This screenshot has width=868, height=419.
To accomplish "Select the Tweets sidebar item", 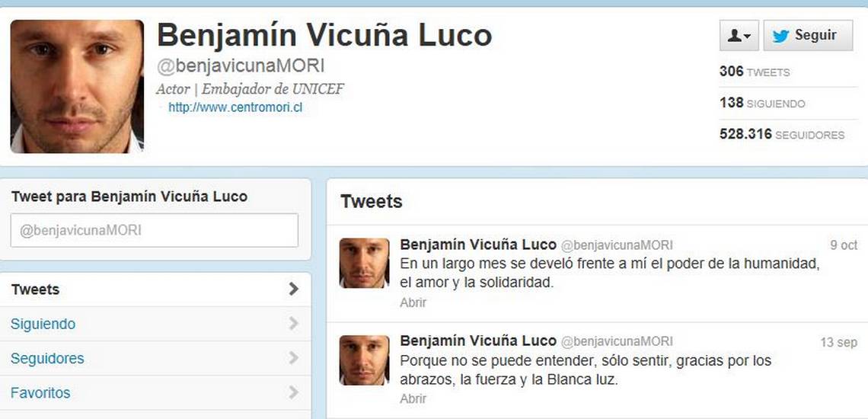I will click(x=155, y=289).
